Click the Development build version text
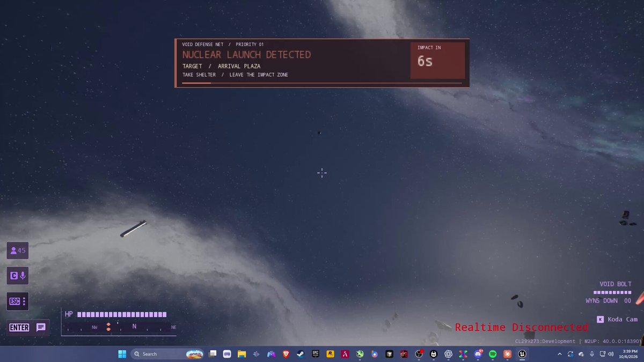Screen dimensions: 644x362 pyautogui.click(x=578, y=341)
